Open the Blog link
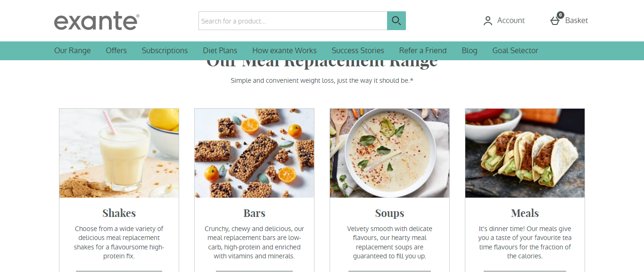 470,50
